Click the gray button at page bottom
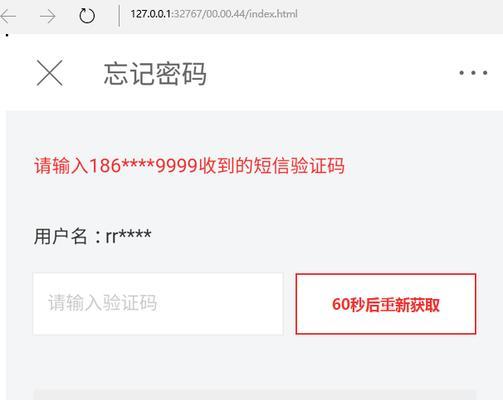Image resolution: width=503 pixels, height=400 pixels. [255, 394]
